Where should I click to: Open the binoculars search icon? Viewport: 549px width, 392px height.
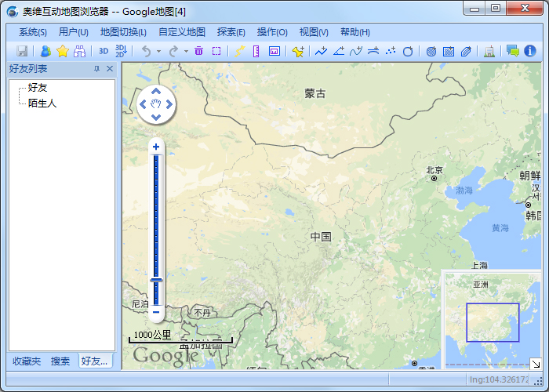[79, 51]
